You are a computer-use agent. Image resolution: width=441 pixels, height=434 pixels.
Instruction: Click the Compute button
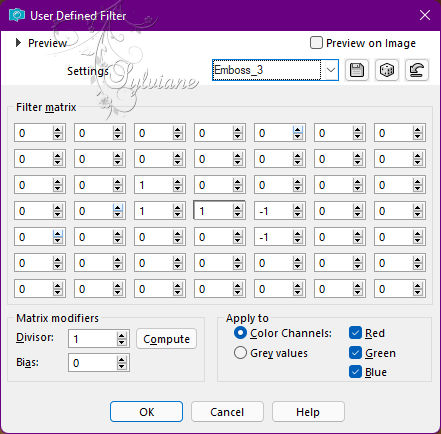(x=166, y=339)
